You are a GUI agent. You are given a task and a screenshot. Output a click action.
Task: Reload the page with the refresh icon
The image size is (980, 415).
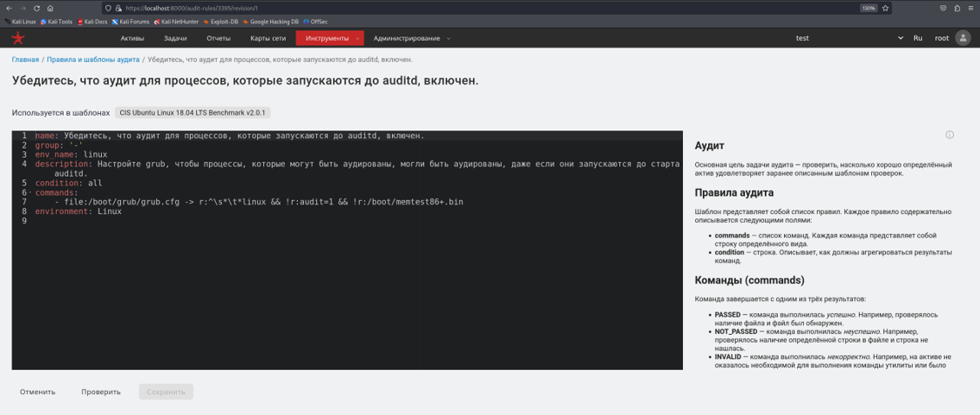click(36, 8)
